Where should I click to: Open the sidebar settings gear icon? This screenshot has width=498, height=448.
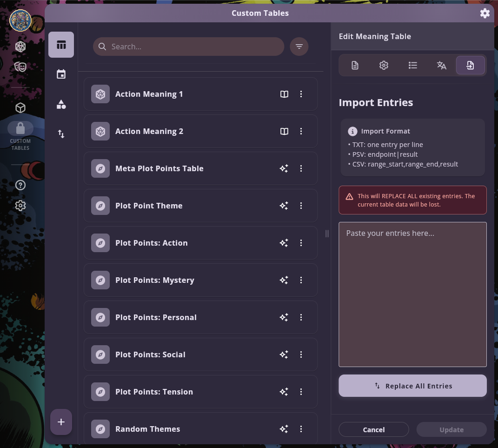click(20, 206)
